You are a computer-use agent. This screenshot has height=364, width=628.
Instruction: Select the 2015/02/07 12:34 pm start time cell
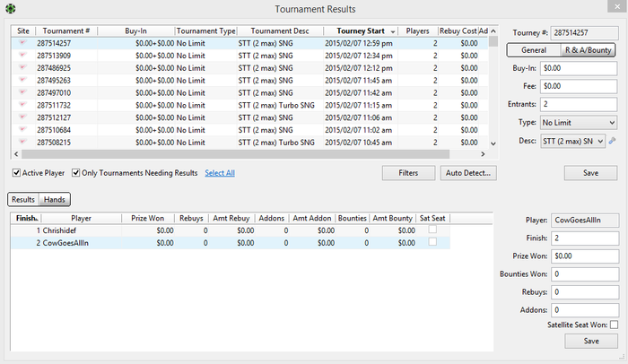pyautogui.click(x=359, y=56)
